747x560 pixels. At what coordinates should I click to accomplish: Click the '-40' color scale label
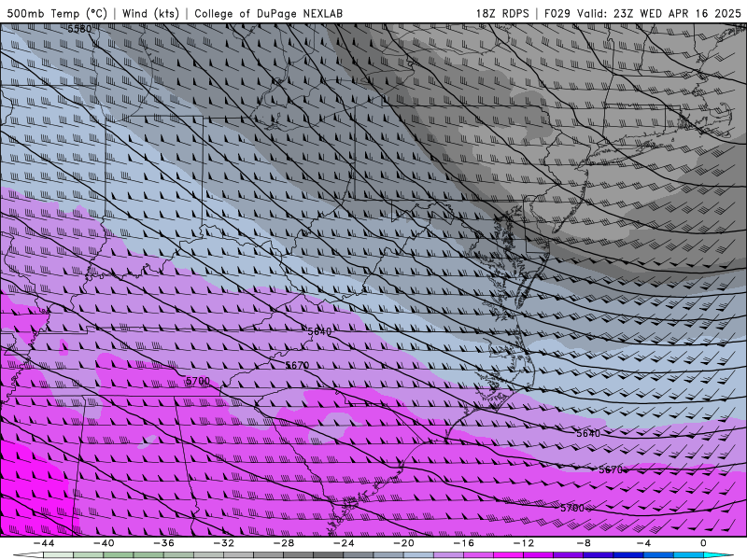pyautogui.click(x=104, y=543)
